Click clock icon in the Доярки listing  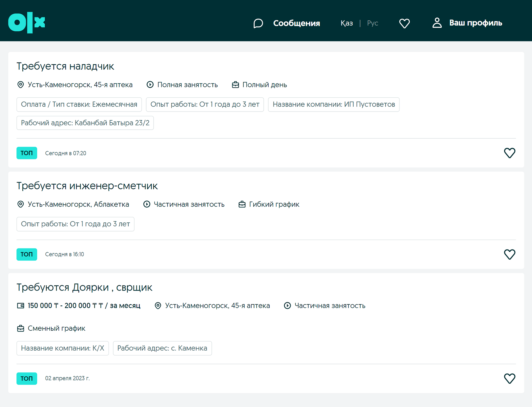pos(287,306)
